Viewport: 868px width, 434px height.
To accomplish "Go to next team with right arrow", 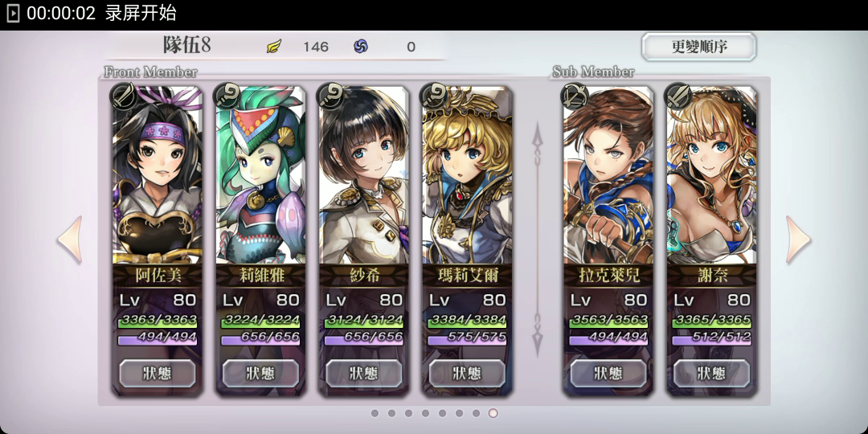I will pos(798,240).
